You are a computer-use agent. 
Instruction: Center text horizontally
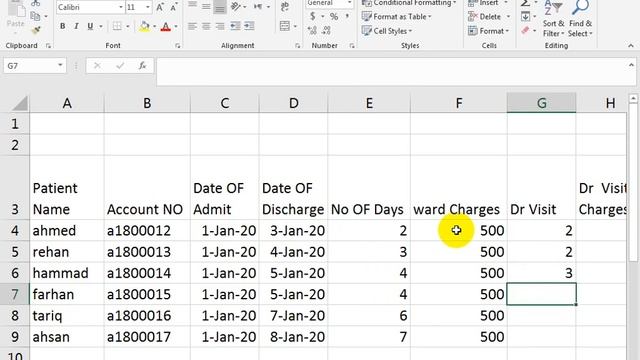[206, 27]
